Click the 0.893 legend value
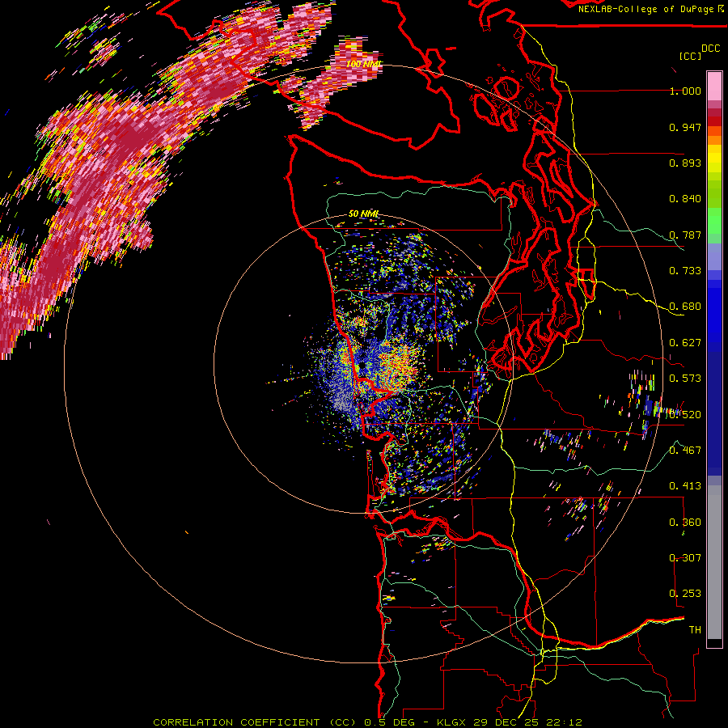728x728 pixels. (685, 163)
